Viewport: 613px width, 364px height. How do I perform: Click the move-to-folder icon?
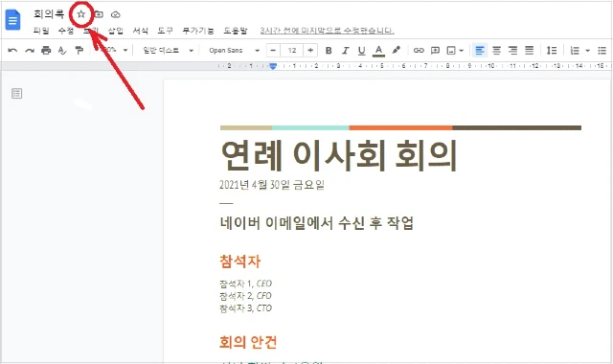coord(99,14)
